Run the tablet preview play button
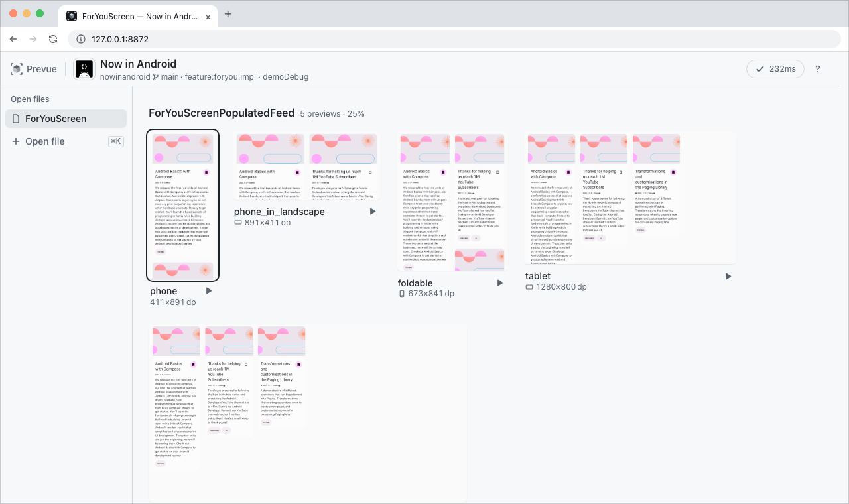 tap(728, 276)
